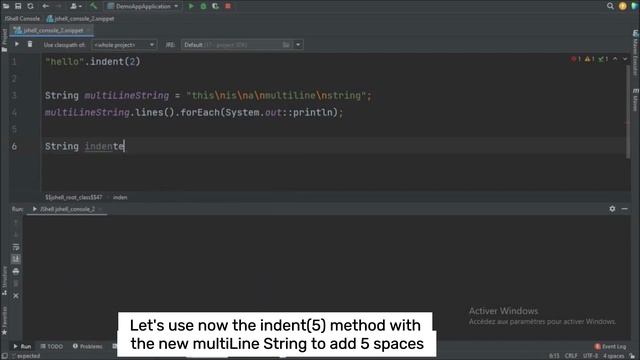
Task: Click the Synchronize refresh toolbar icon
Action: [x=30, y=6]
